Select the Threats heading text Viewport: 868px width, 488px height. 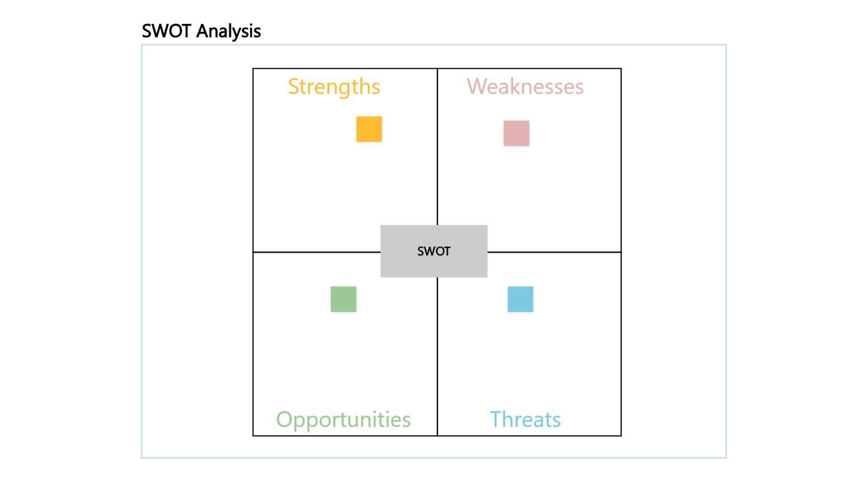[525, 420]
